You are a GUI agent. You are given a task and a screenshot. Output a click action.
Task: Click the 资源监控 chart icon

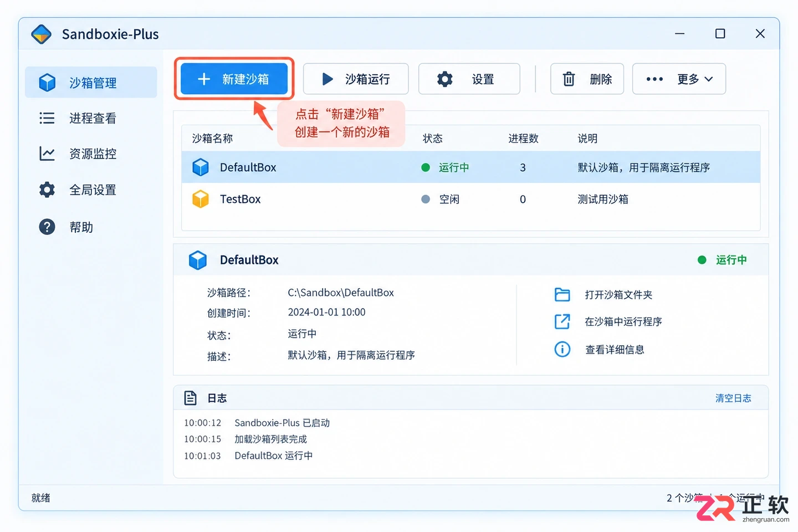click(x=47, y=154)
